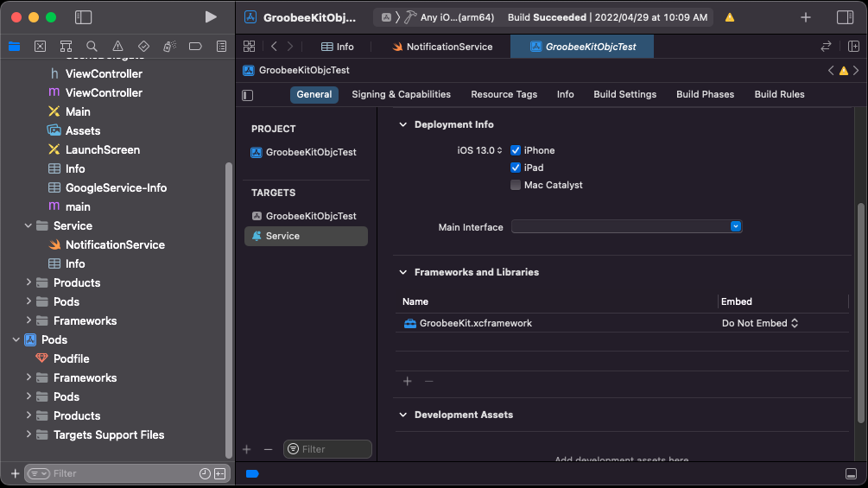Open the Assets catalog in navigator

click(x=83, y=130)
